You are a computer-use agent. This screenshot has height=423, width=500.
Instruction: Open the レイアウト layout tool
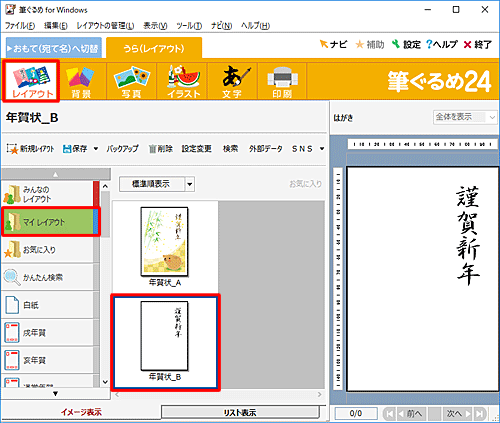click(x=31, y=81)
